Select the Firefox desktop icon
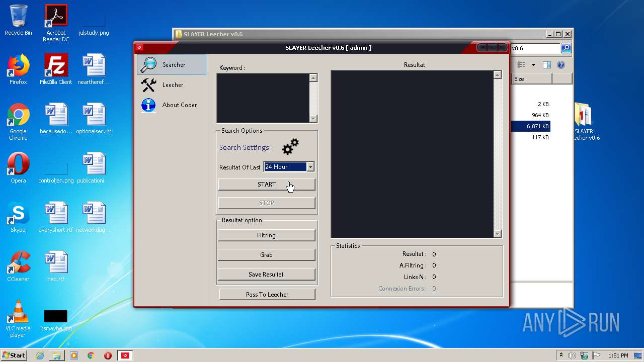The width and height of the screenshot is (644, 362). (18, 69)
